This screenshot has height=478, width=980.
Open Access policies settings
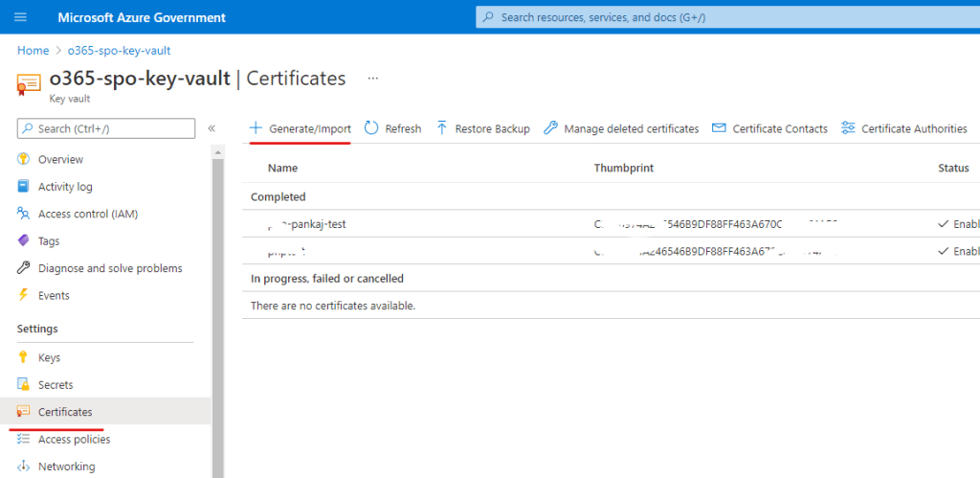coord(74,440)
